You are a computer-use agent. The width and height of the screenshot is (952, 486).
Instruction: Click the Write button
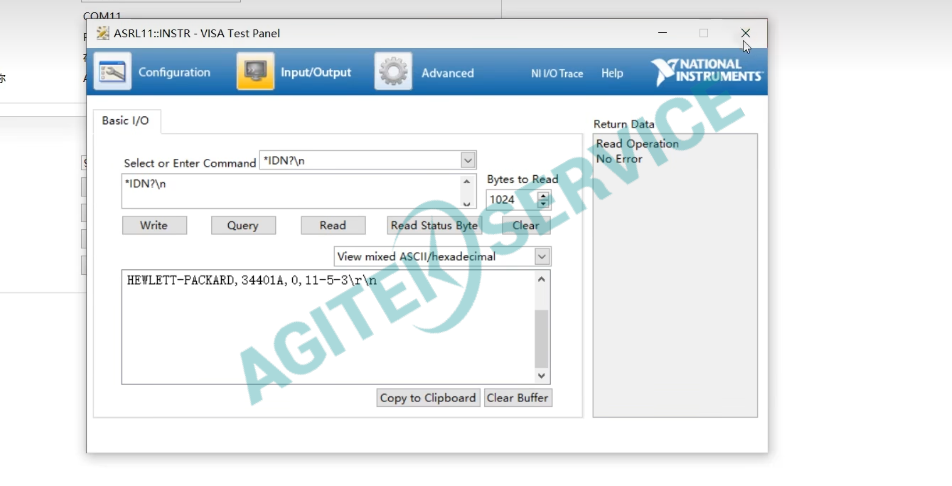(x=154, y=225)
